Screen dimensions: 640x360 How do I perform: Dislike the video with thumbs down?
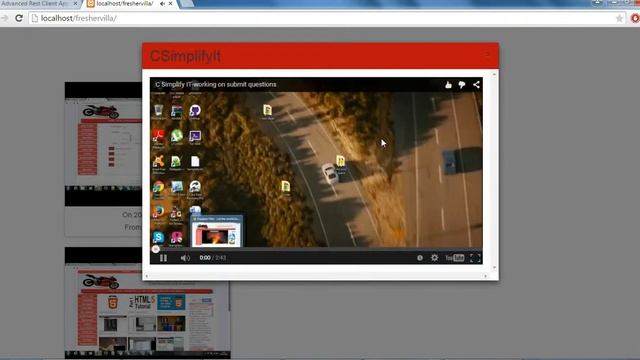pyautogui.click(x=462, y=84)
